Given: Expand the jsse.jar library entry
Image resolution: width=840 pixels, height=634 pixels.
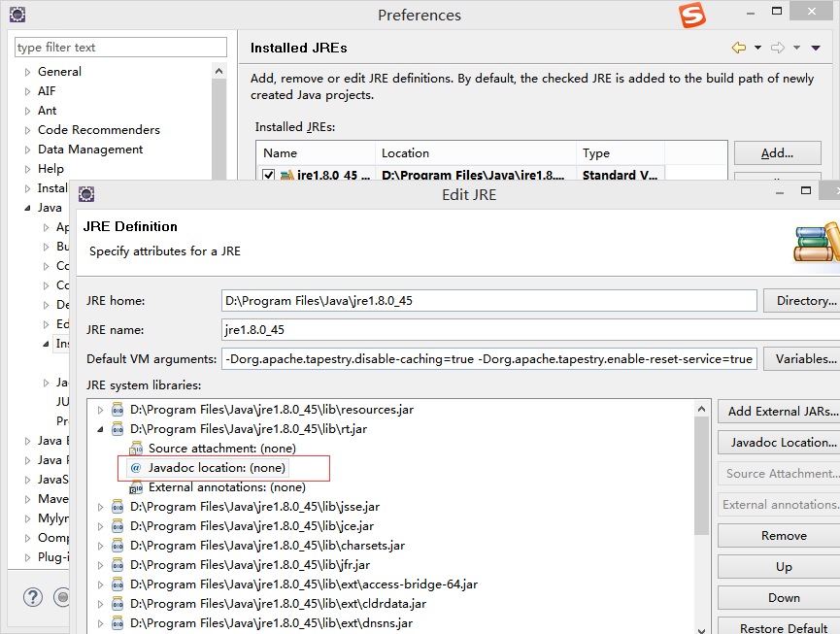Looking at the screenshot, I should [x=102, y=506].
